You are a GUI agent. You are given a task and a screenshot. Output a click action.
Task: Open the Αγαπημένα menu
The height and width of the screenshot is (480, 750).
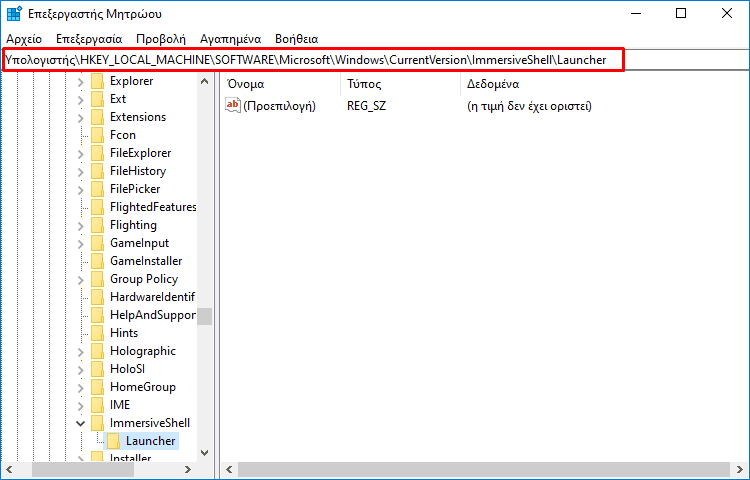click(x=231, y=39)
